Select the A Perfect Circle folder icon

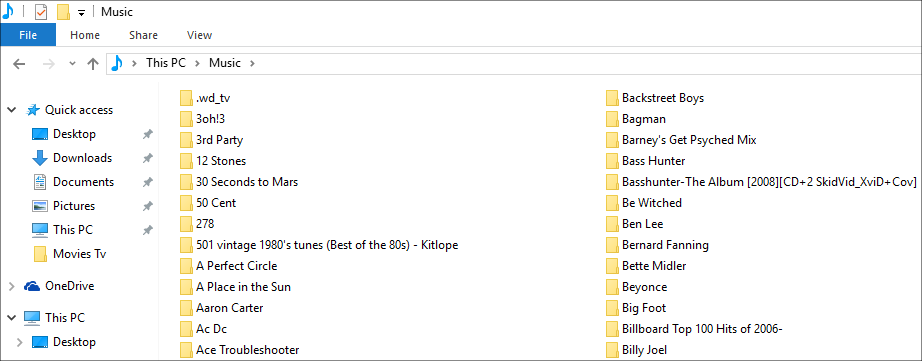click(x=186, y=266)
